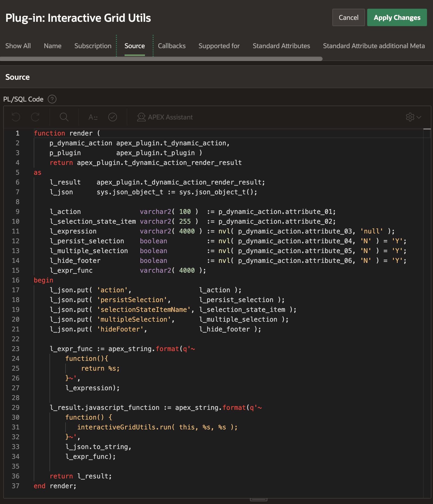Open Standard Attribute additional Meta tab
433x504 pixels.
coord(374,46)
